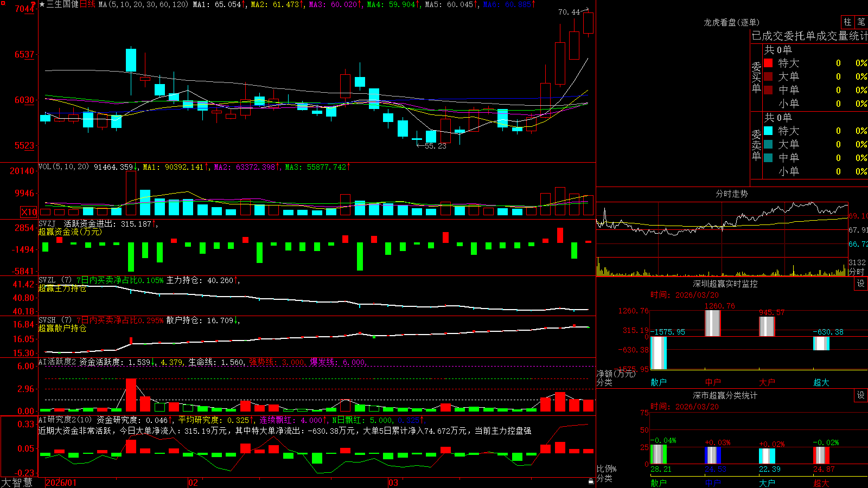The image size is (868, 488).
Task: Select the MA(5,10,20,30,60,120) indicator label
Action: 143,4
